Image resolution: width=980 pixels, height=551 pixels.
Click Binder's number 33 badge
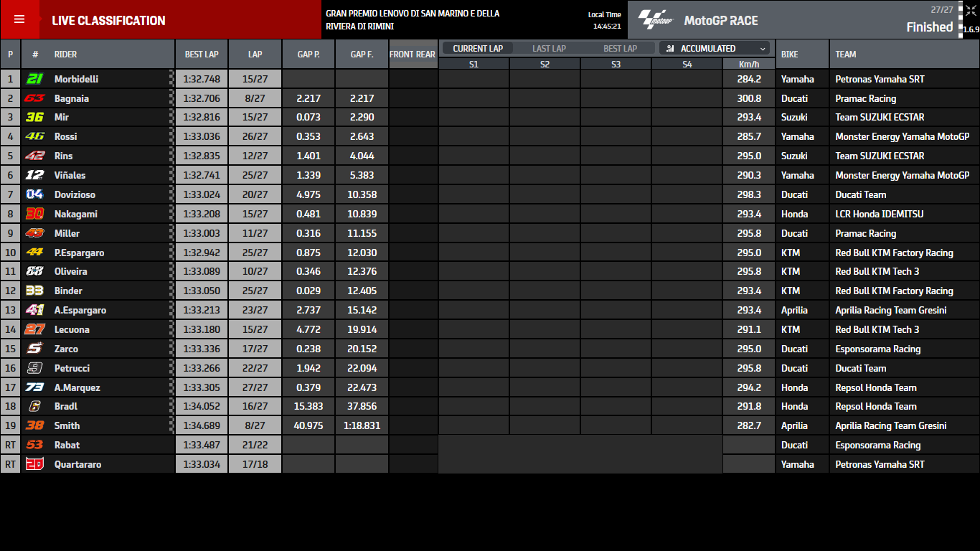(x=34, y=291)
